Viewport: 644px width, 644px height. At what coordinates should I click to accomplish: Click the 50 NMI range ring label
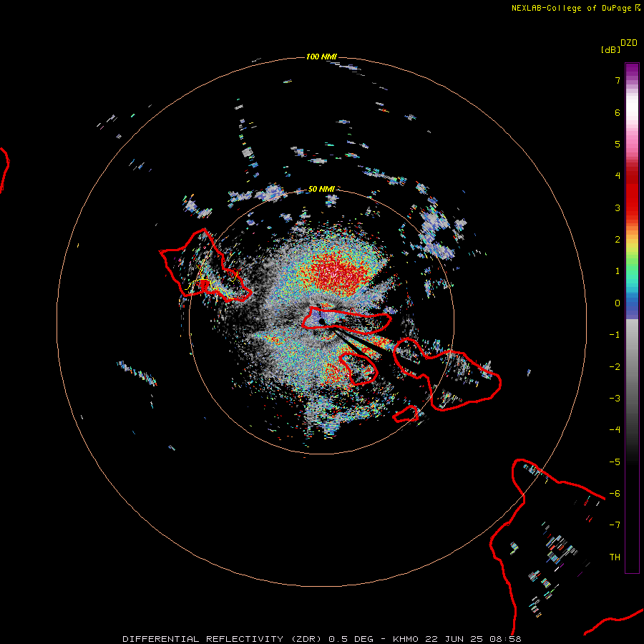pyautogui.click(x=321, y=189)
